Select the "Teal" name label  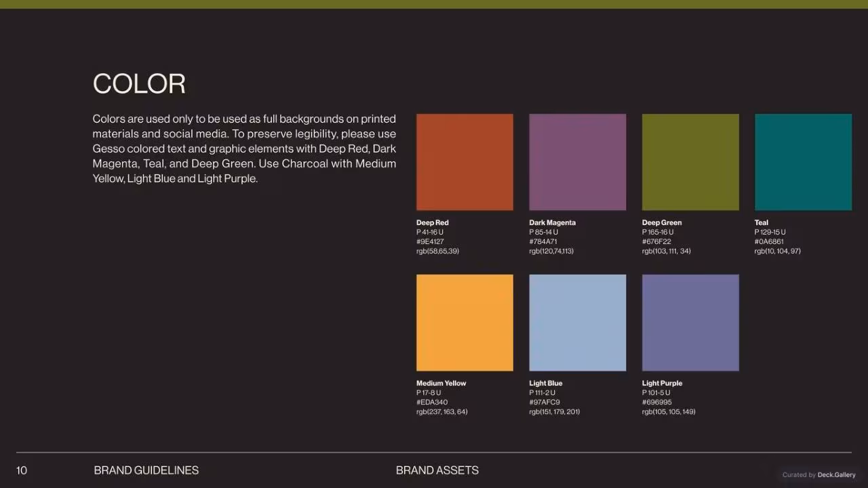coord(762,222)
